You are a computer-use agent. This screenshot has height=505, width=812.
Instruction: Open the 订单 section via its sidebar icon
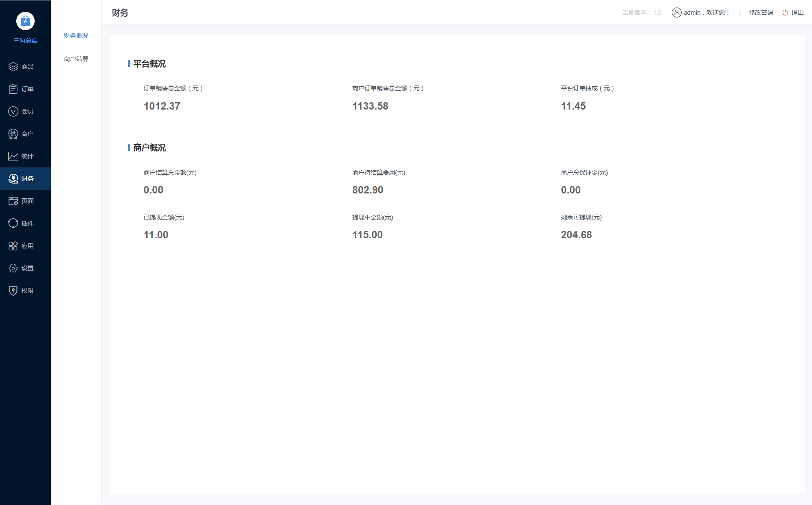[x=13, y=89]
